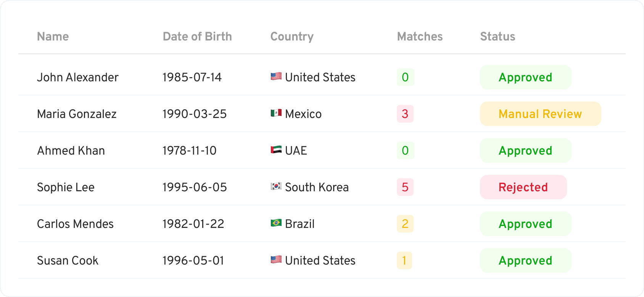The height and width of the screenshot is (297, 644).
Task: Open the Manual Review status for Maria Gonzalez
Action: pos(541,114)
